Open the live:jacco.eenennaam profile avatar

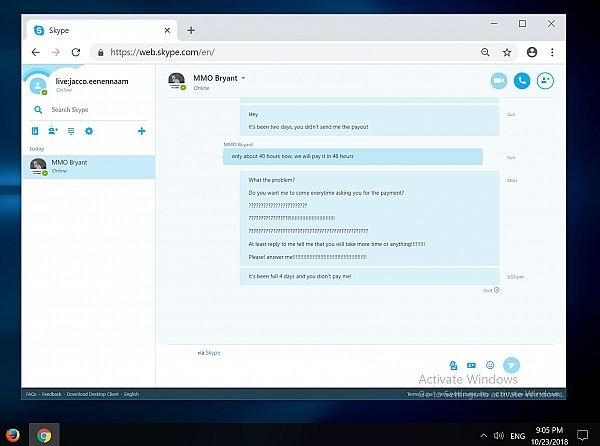tap(38, 86)
